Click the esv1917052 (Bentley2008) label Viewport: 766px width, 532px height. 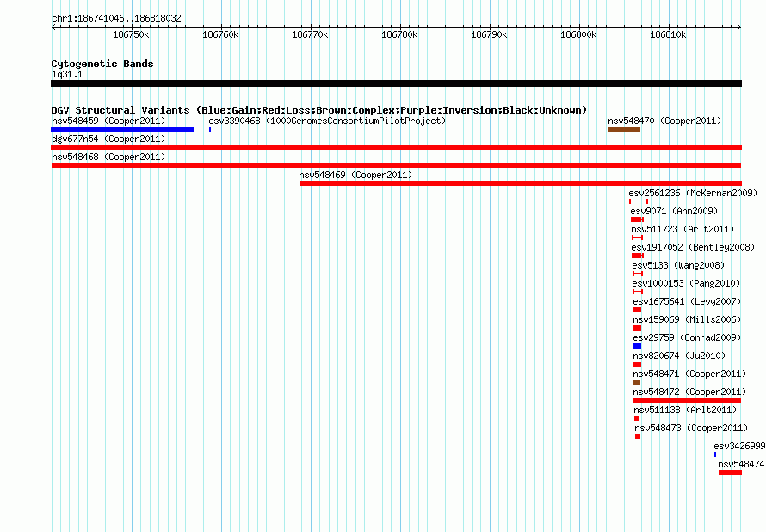coord(693,247)
